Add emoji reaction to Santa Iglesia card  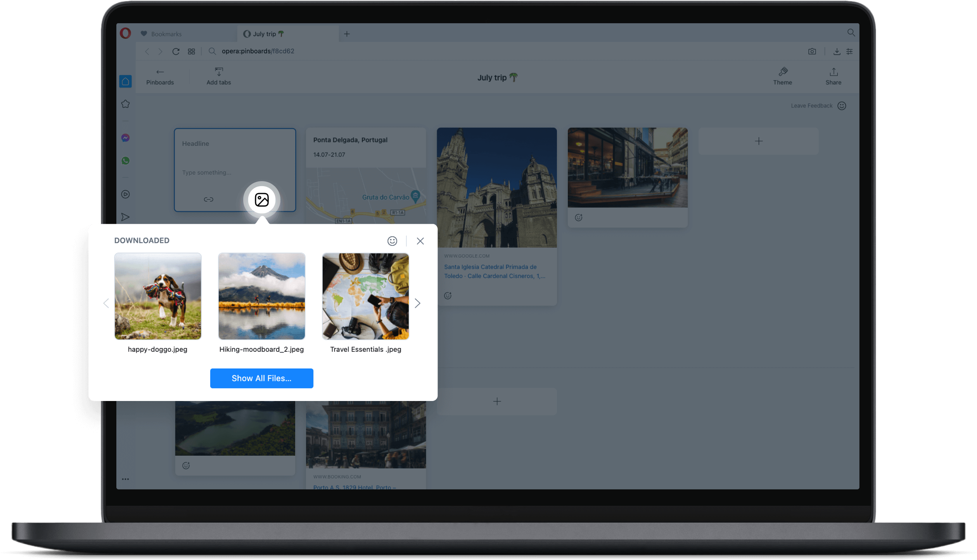(448, 295)
